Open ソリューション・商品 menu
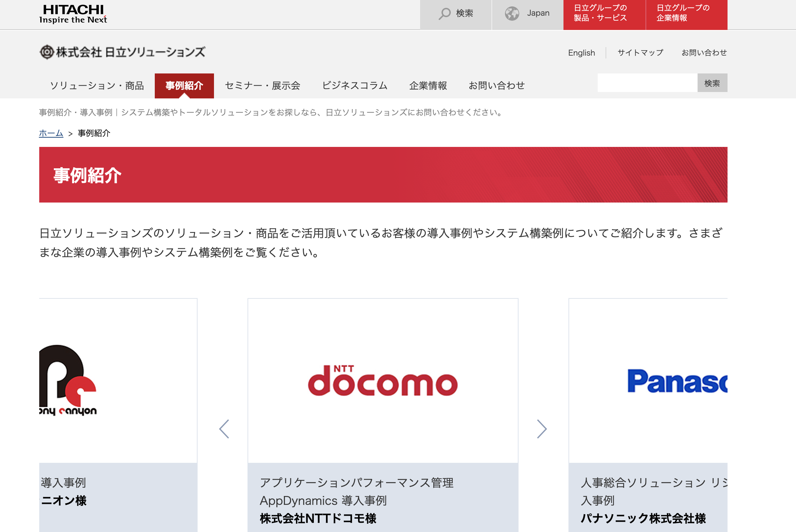Viewport: 796px width, 532px height. pos(97,86)
